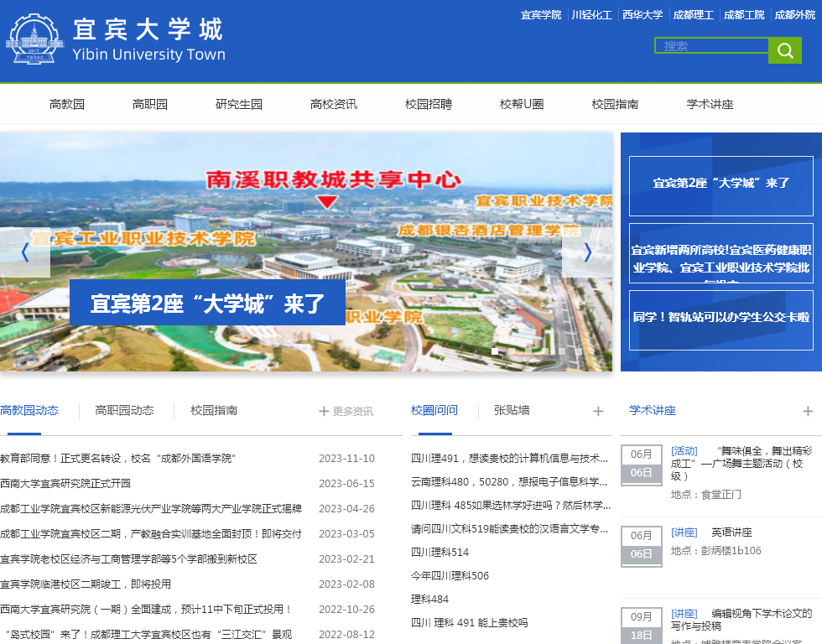The image size is (822, 644).
Task: Open question 四川理科514
Action: coord(440,553)
